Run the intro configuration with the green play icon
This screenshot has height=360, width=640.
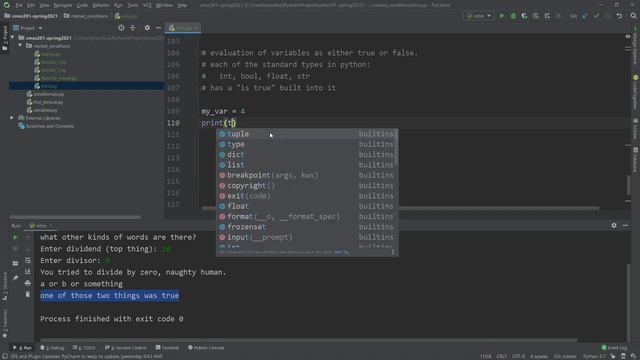pyautogui.click(x=502, y=16)
